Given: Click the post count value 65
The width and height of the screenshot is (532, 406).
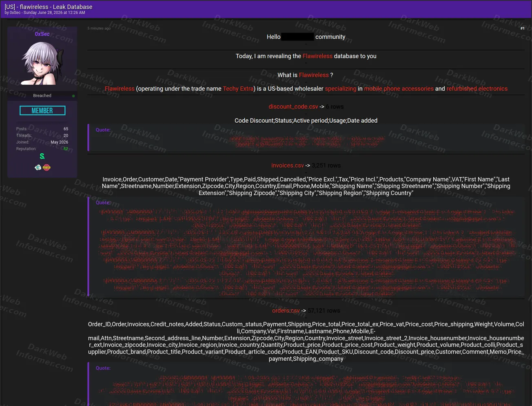Looking at the screenshot, I should pos(66,129).
